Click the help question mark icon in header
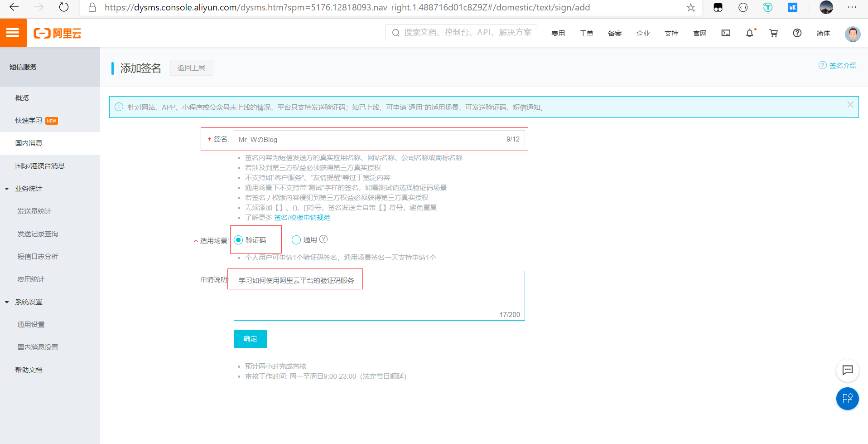The image size is (868, 444). (x=797, y=33)
